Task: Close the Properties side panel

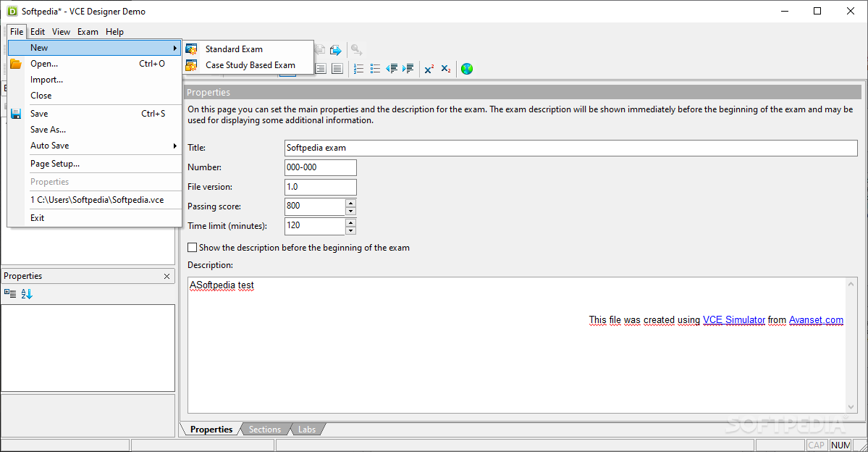Action: click(x=167, y=276)
